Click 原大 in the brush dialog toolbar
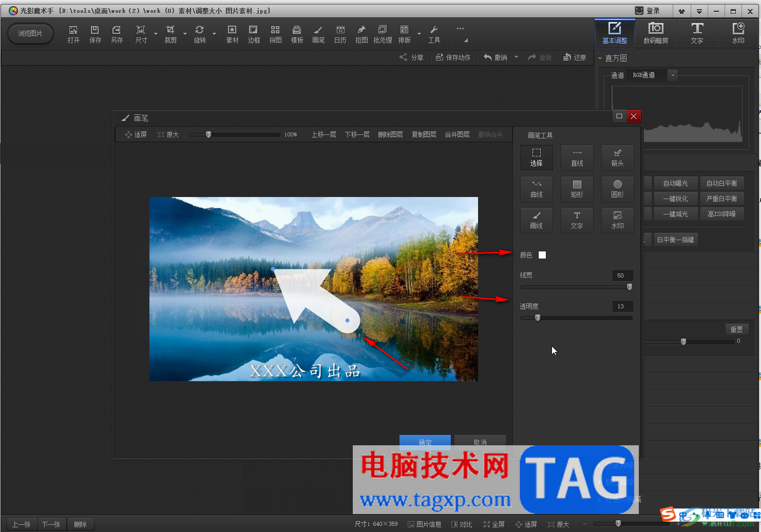Screen dimensions: 761x532 (x=168, y=134)
